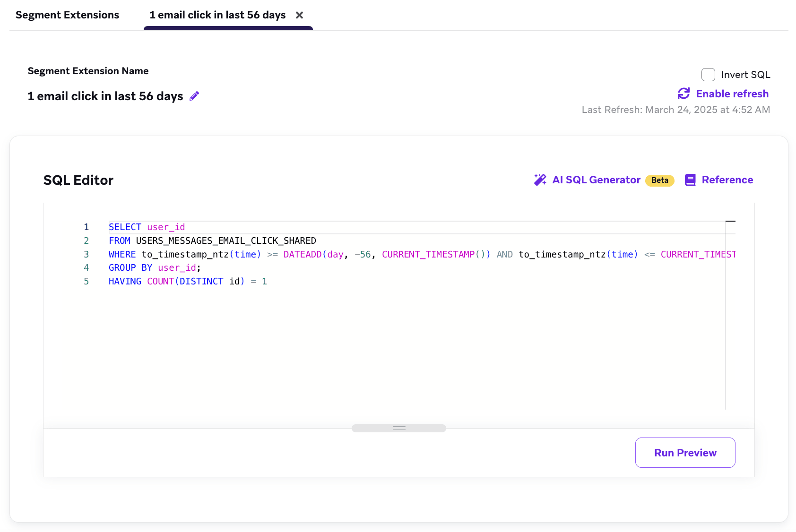Switch to Segment Extensions tab
The height and width of the screenshot is (532, 796).
[67, 15]
